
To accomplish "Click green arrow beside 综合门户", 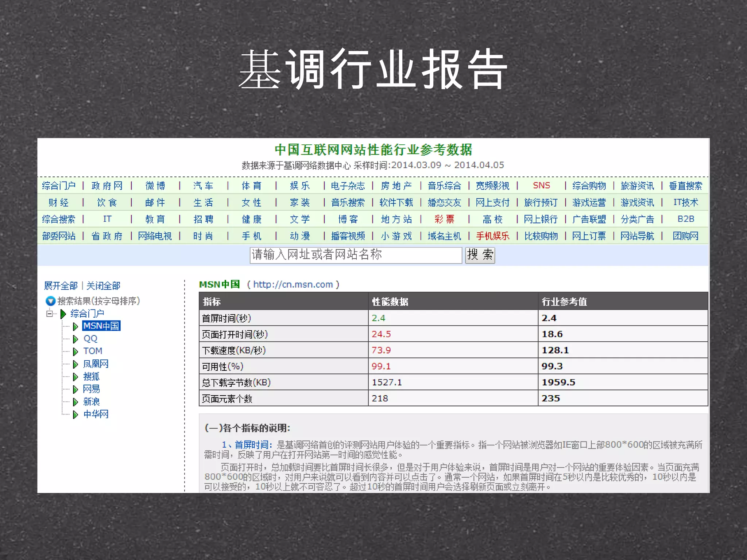I will pyautogui.click(x=63, y=314).
